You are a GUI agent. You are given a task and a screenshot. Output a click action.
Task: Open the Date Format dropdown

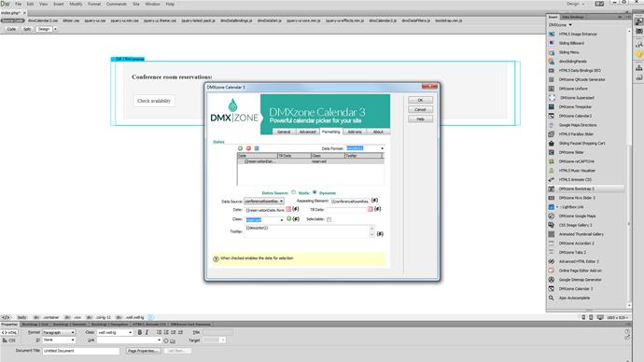(x=365, y=148)
